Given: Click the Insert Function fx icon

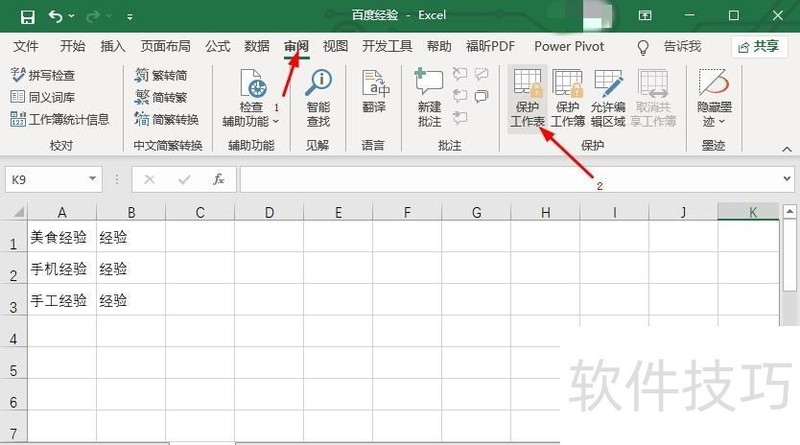Looking at the screenshot, I should point(219,180).
